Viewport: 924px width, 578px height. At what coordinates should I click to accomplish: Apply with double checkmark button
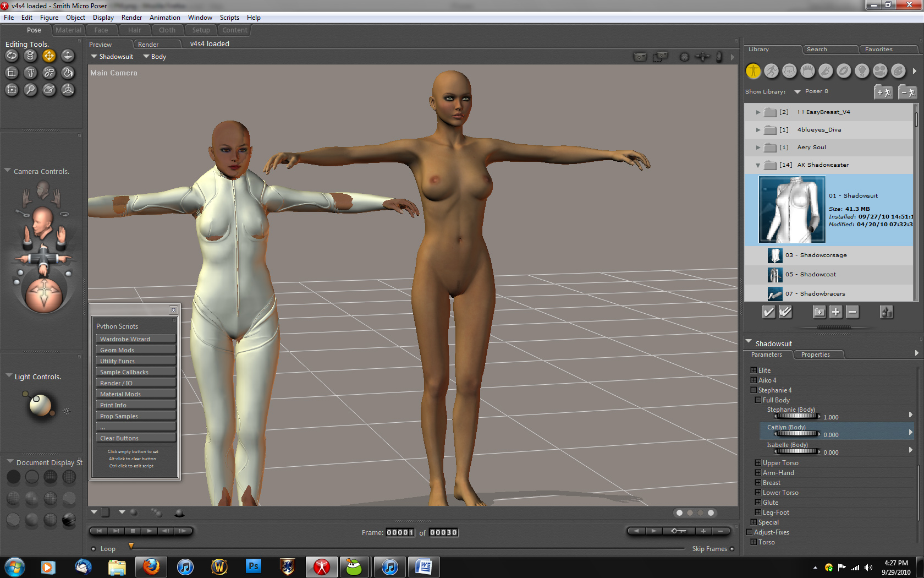[x=785, y=312]
